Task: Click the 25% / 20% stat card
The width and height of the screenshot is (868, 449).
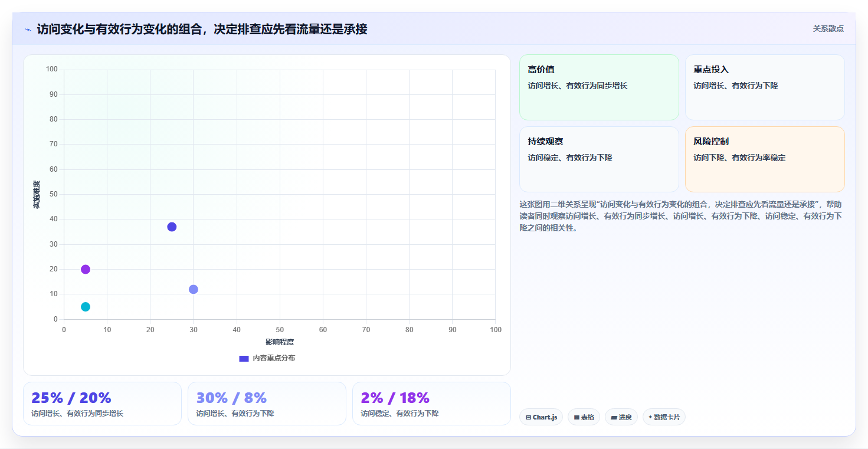Action: pos(102,404)
